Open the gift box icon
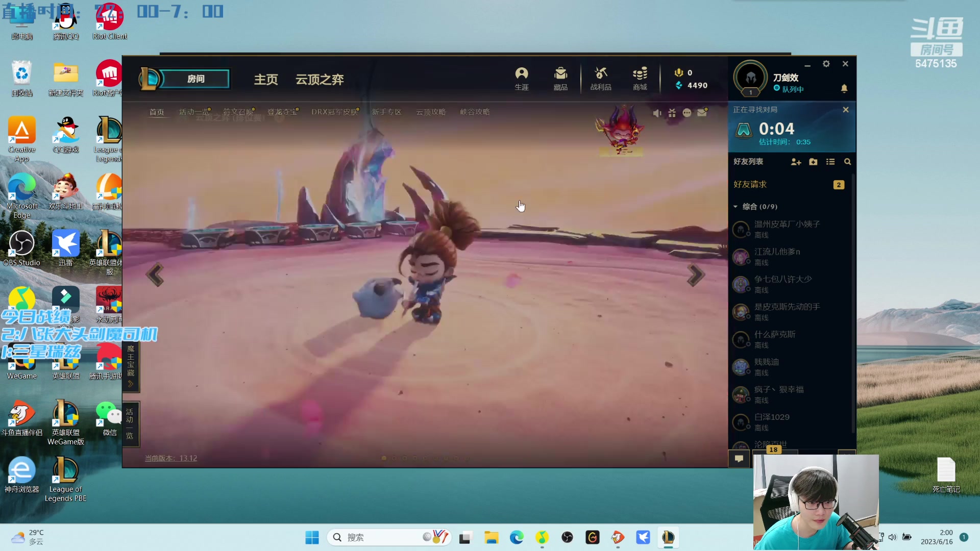The image size is (980, 551). tap(672, 113)
